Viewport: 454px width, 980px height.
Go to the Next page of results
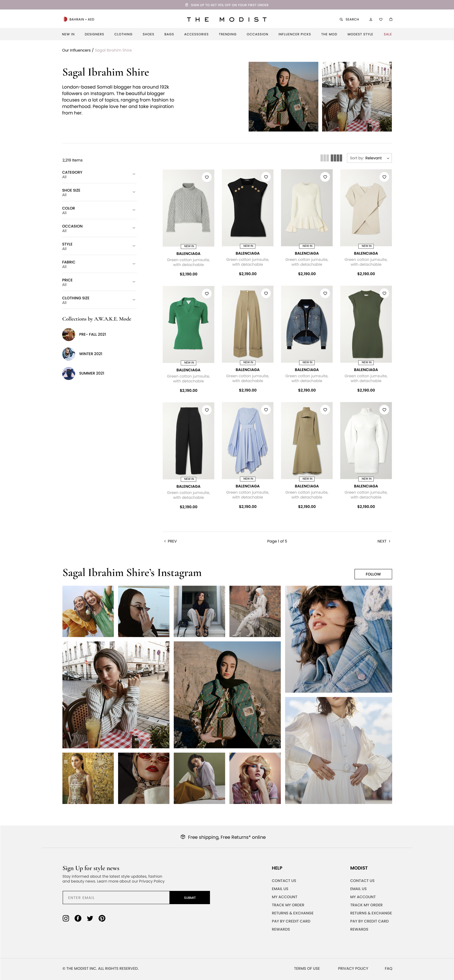[384, 541]
